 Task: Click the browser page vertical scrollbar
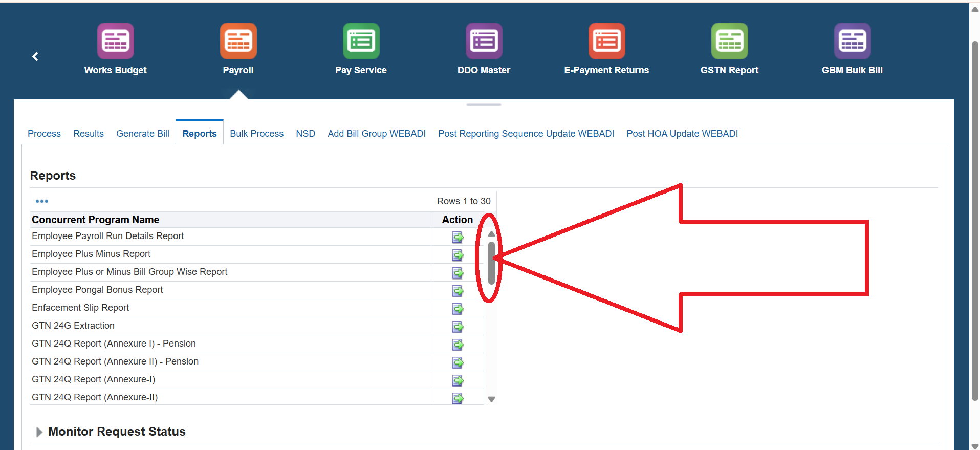click(975, 221)
